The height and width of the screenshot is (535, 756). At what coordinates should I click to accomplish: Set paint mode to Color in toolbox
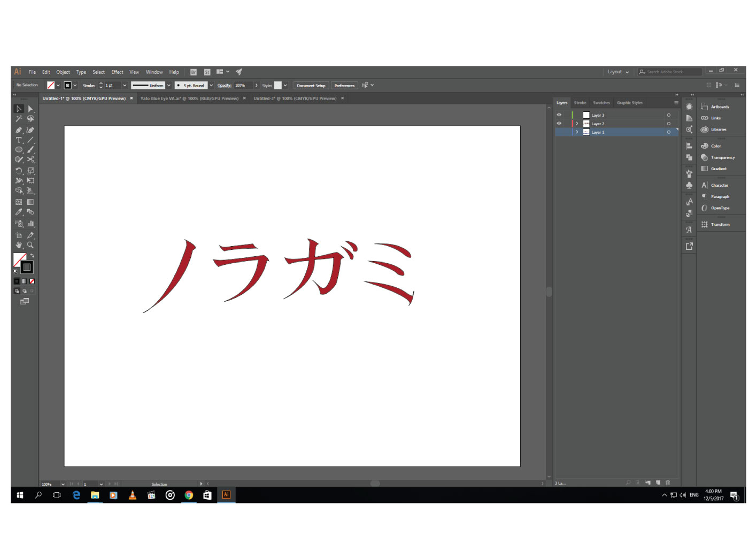click(17, 281)
